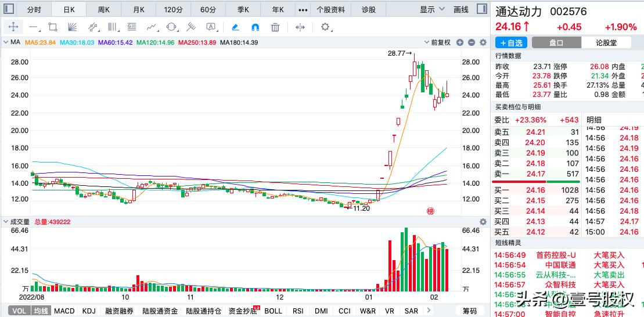The height and width of the screenshot is (317, 644).
Task: Select the 盘口 panel tab
Action: (556, 42)
